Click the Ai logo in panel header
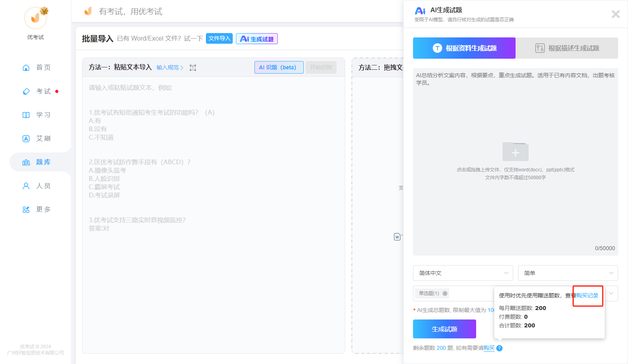 click(x=420, y=11)
